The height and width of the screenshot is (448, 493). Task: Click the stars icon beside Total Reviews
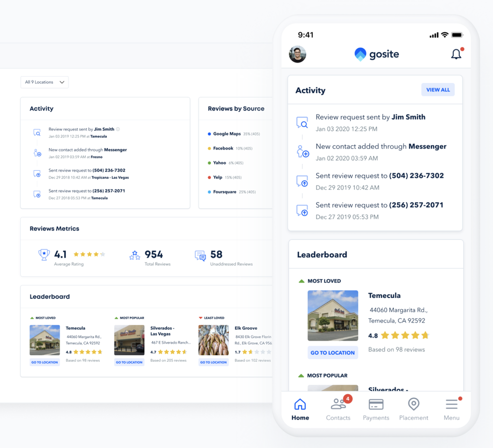(x=135, y=255)
